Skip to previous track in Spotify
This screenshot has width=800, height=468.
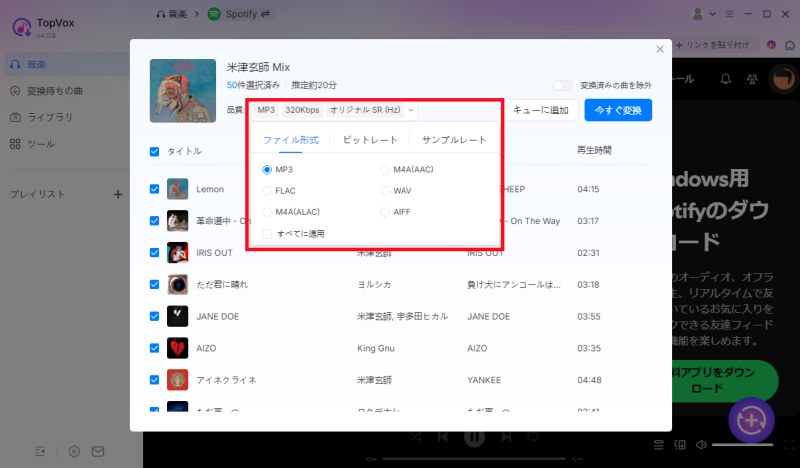pos(443,437)
